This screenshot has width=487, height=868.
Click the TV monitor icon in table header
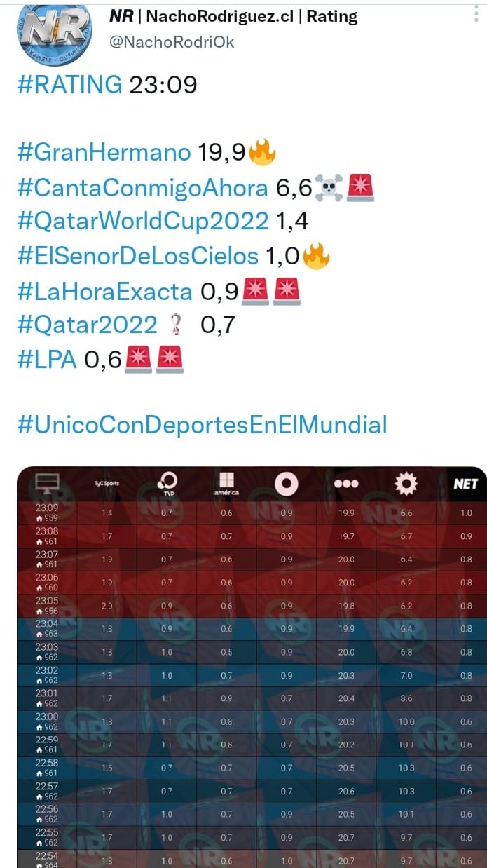pos(48,483)
